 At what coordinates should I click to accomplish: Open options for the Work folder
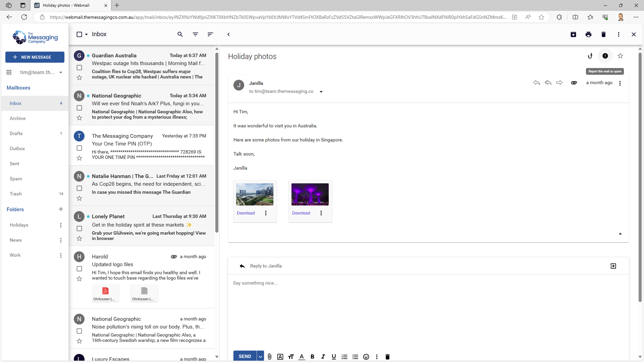coord(61,255)
